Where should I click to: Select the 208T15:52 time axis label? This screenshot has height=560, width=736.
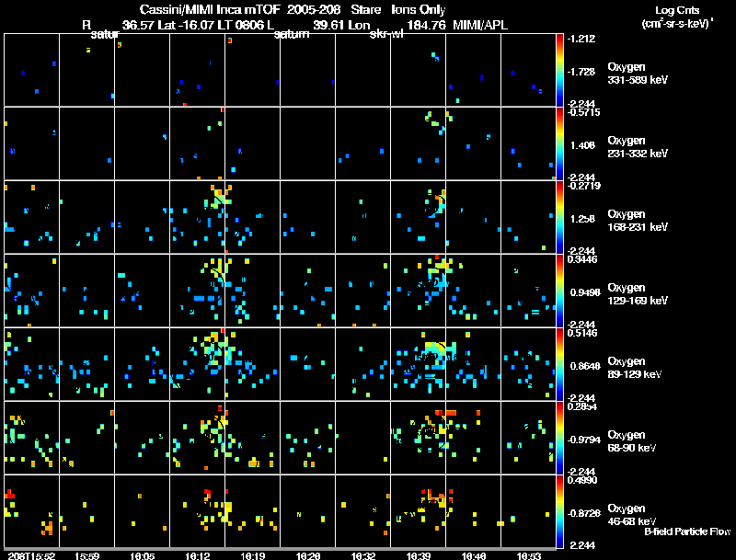click(x=31, y=555)
